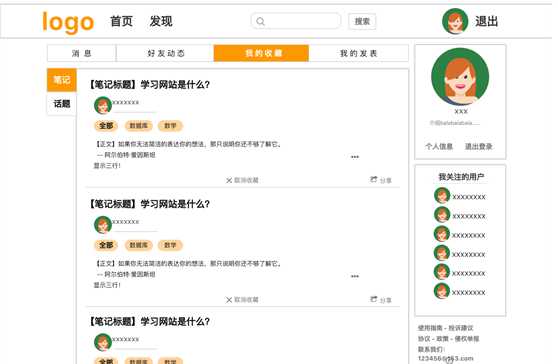The height and width of the screenshot is (364, 558).
Task: Open the 投诉建议 footer link
Action: coord(461,328)
